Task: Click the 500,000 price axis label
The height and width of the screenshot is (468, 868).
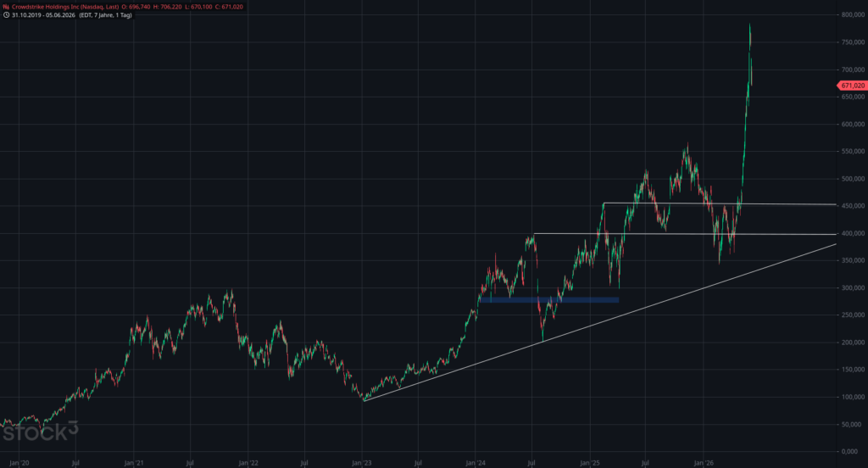Action: 853,179
